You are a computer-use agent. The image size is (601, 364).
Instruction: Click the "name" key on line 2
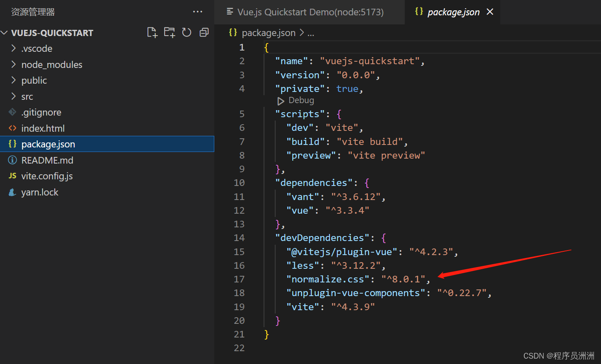[x=291, y=61]
